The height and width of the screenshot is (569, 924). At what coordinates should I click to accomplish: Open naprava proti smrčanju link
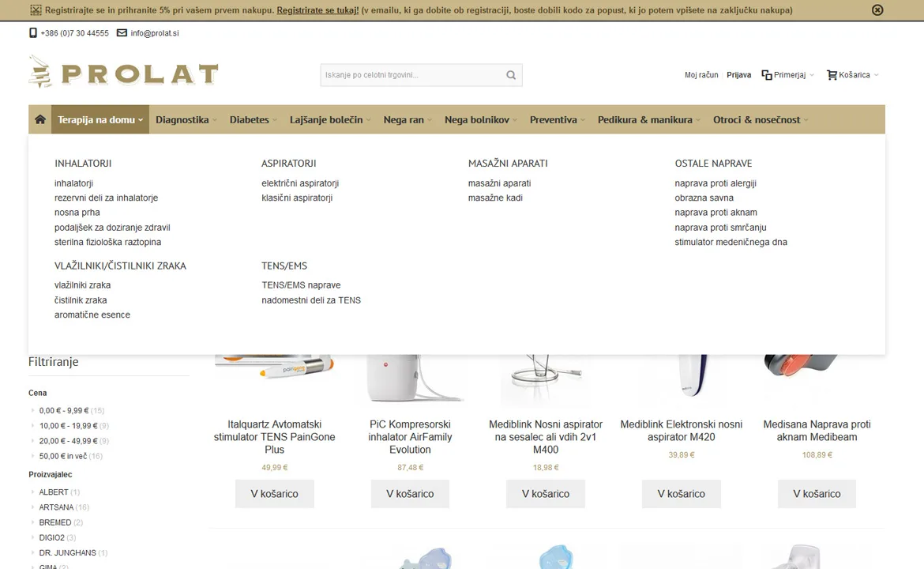[x=721, y=228]
